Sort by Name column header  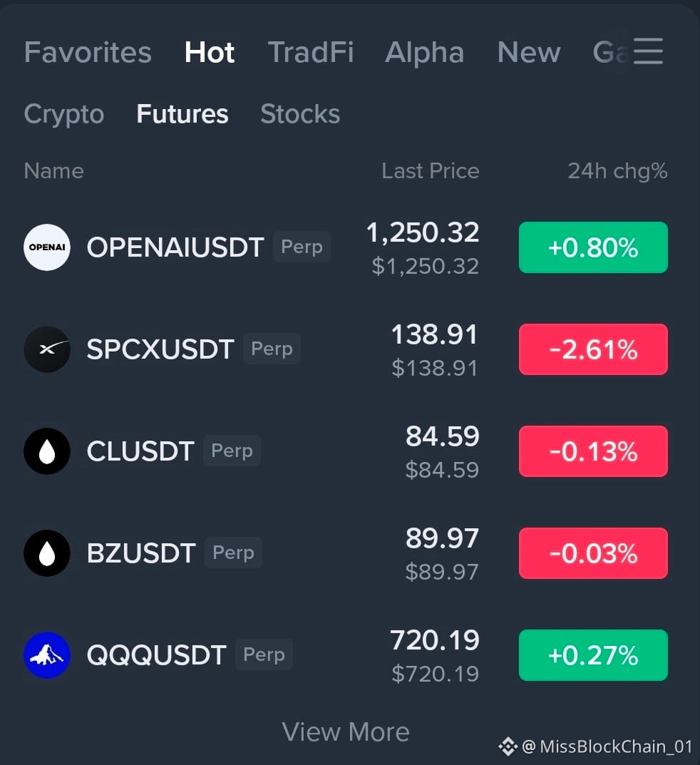(53, 171)
